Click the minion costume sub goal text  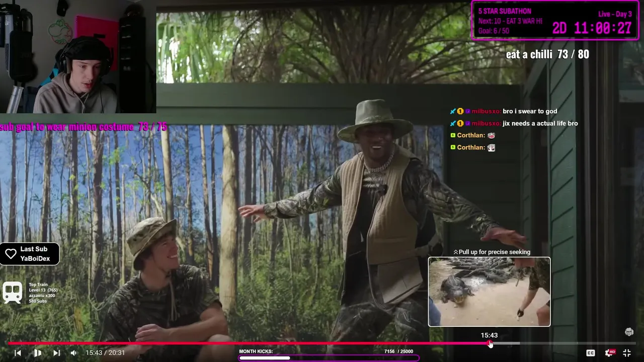pos(84,127)
